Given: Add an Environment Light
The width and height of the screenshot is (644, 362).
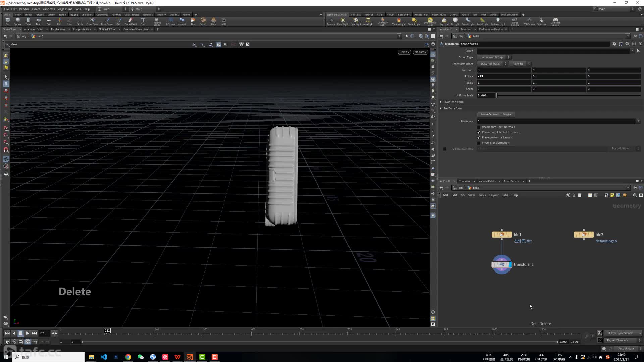Looking at the screenshot, I should 430,22.
